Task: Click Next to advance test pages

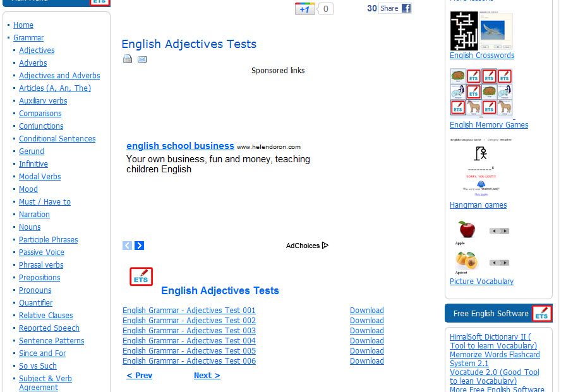Action: (207, 375)
